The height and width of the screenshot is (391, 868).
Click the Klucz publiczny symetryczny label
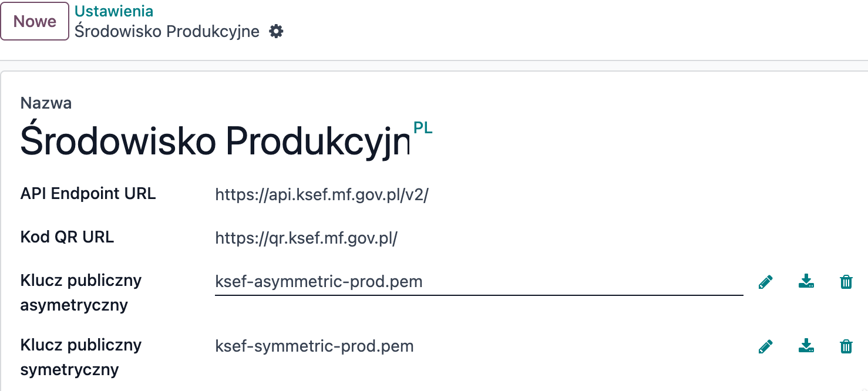81,357
